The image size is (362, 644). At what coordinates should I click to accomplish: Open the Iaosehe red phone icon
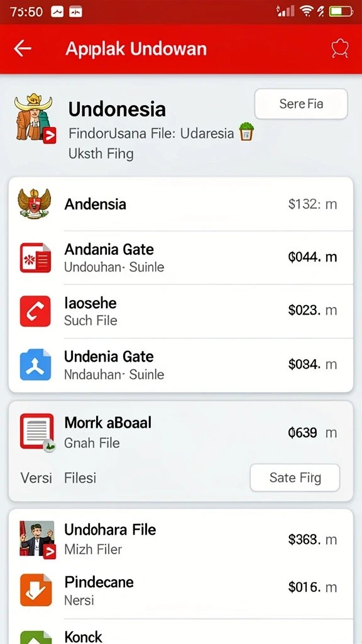(35, 311)
